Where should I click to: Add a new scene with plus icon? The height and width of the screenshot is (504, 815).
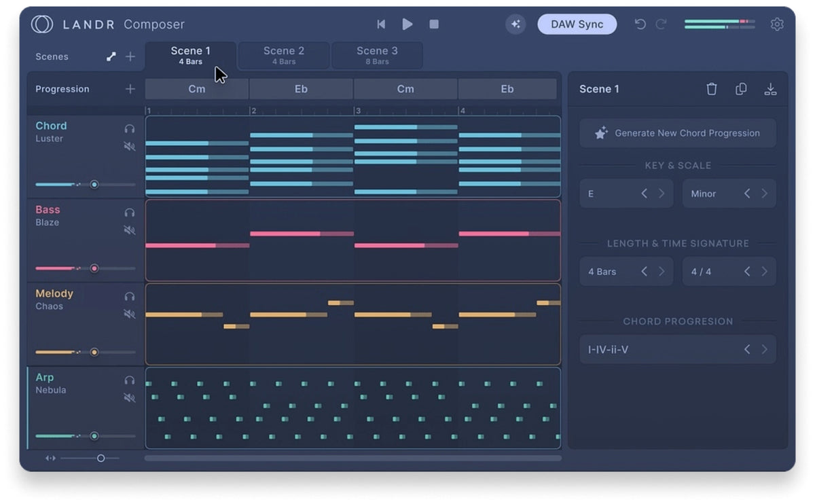pyautogui.click(x=130, y=56)
